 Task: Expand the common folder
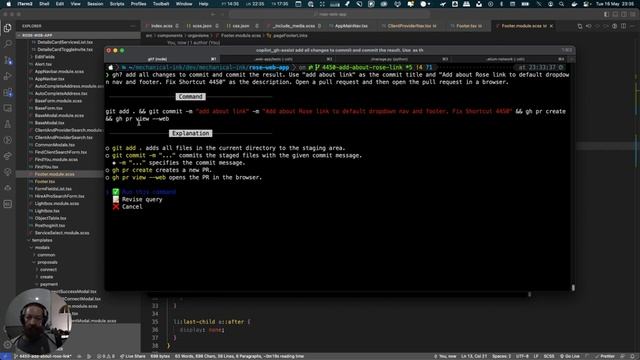tap(46, 255)
